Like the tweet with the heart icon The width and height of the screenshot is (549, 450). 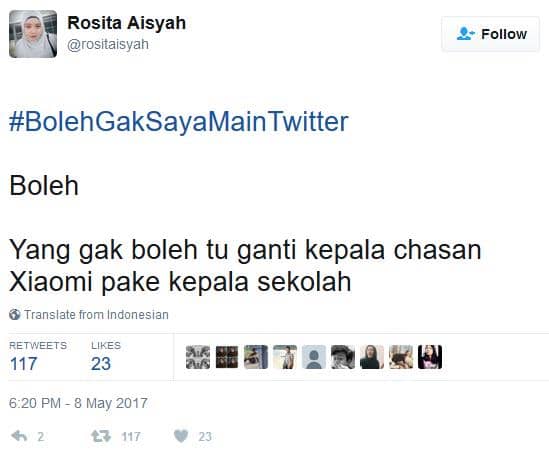tap(181, 436)
